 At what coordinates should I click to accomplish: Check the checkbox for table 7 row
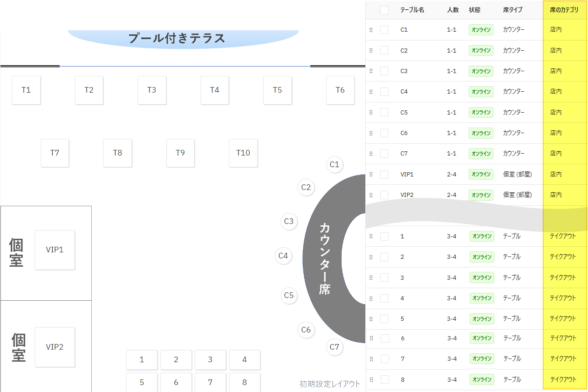(384, 359)
